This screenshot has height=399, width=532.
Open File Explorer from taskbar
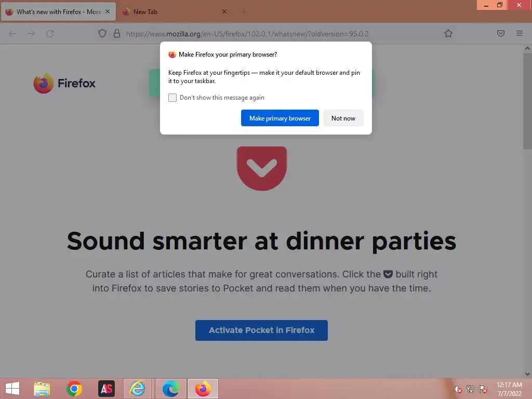point(42,389)
